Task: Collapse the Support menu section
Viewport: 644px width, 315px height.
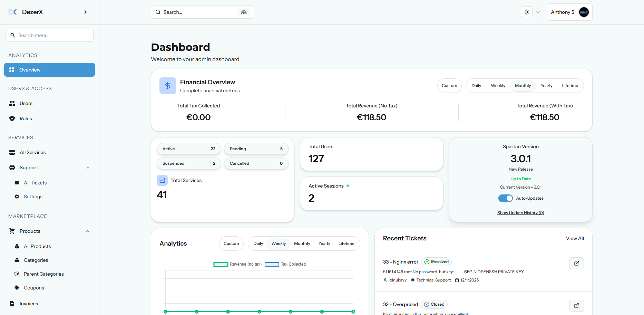Action: (87, 168)
